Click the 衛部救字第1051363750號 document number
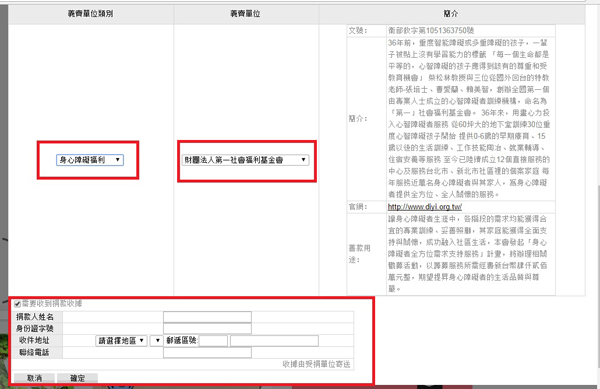Viewport: 600px width, 389px height. [x=431, y=31]
